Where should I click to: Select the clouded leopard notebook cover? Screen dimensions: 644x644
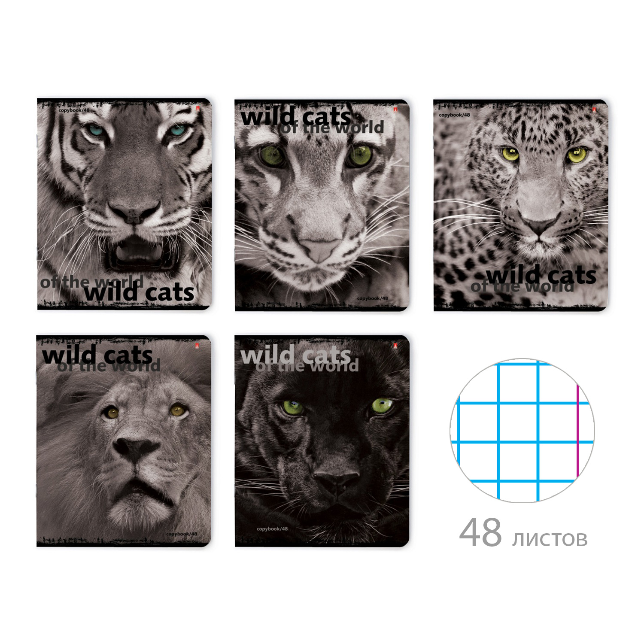click(322, 205)
